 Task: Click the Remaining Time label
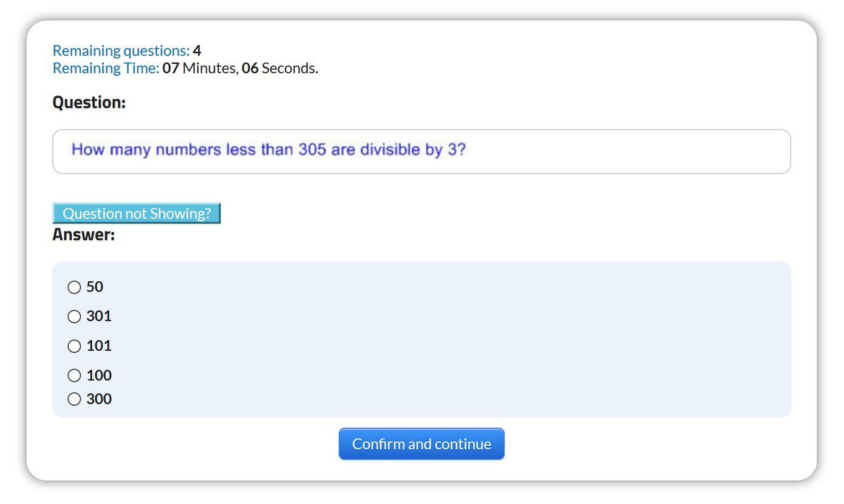(106, 68)
